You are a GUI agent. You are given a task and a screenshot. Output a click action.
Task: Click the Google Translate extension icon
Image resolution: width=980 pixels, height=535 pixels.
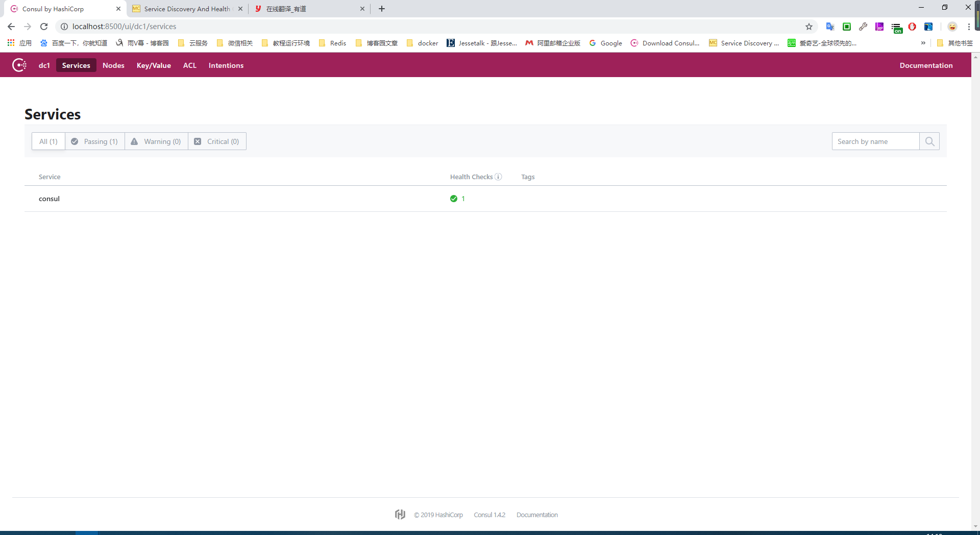coord(830,27)
